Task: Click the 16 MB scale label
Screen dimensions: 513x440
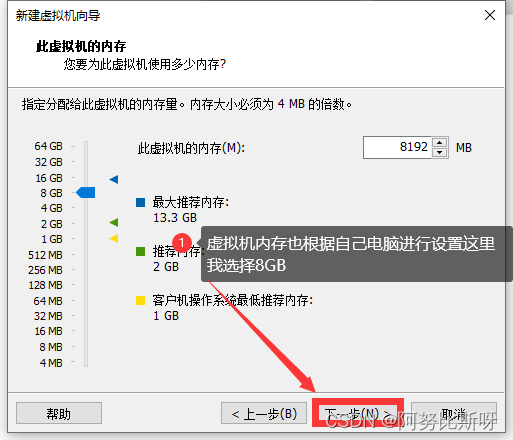Action: click(48, 331)
